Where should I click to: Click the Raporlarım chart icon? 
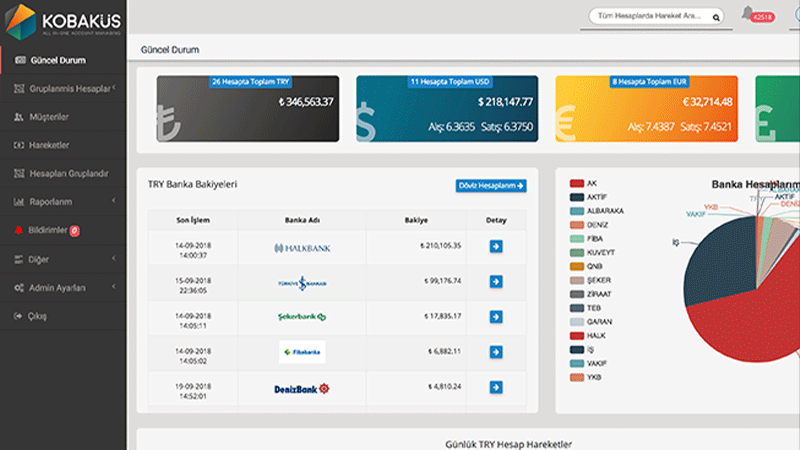click(19, 202)
